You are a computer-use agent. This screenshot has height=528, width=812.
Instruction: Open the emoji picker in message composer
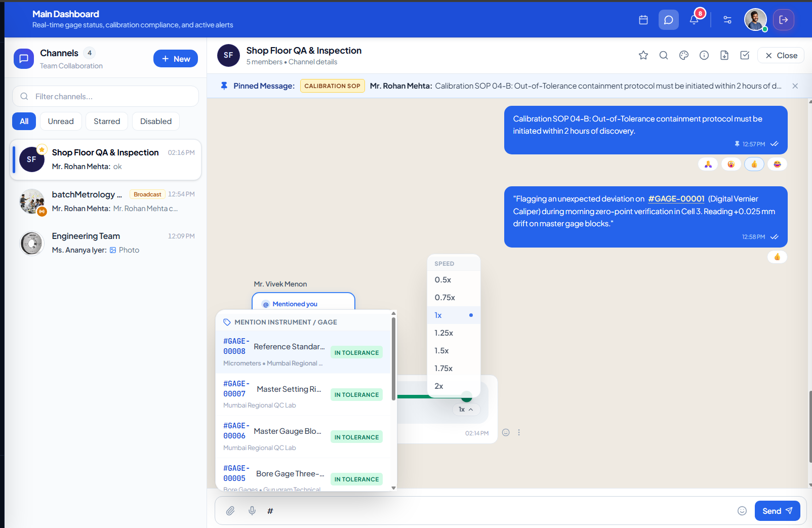pos(742,511)
